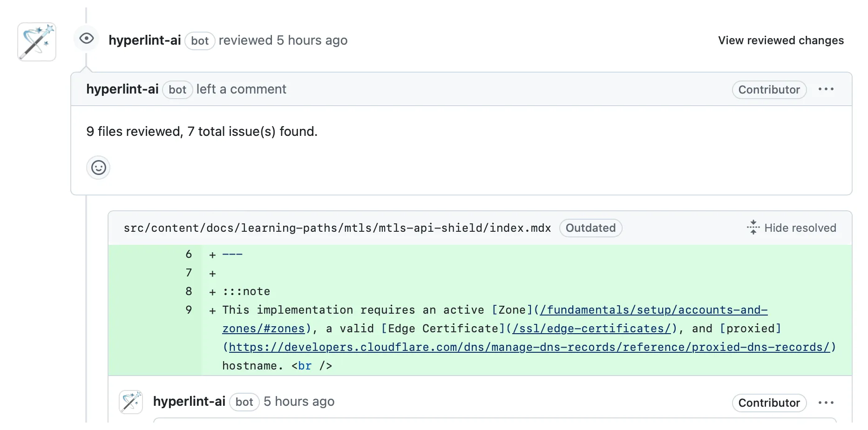Screen dimensions: 868x430
Task: Click the hyperlint-ai name in the left a comment header
Action: [x=122, y=89]
